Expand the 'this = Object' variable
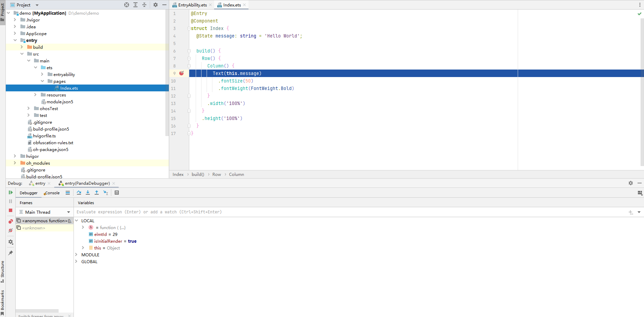The image size is (644, 317). pos(83,248)
